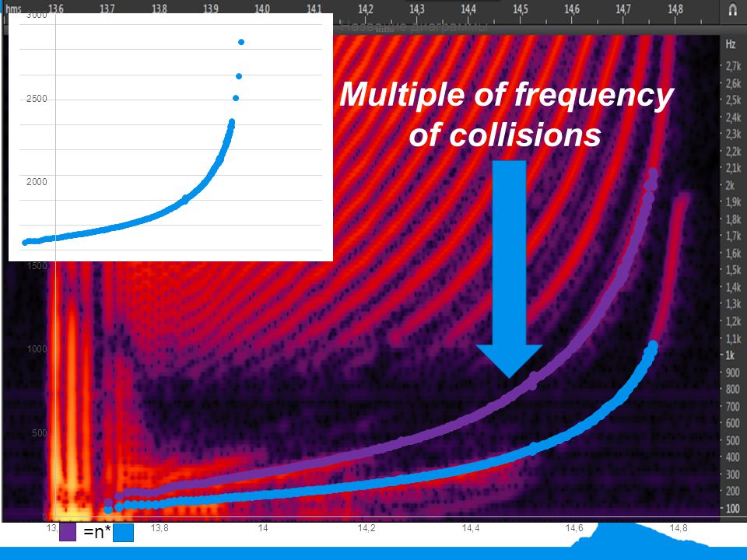Click 1k on the frequency scale
This screenshot has height=560, width=747.
click(731, 355)
